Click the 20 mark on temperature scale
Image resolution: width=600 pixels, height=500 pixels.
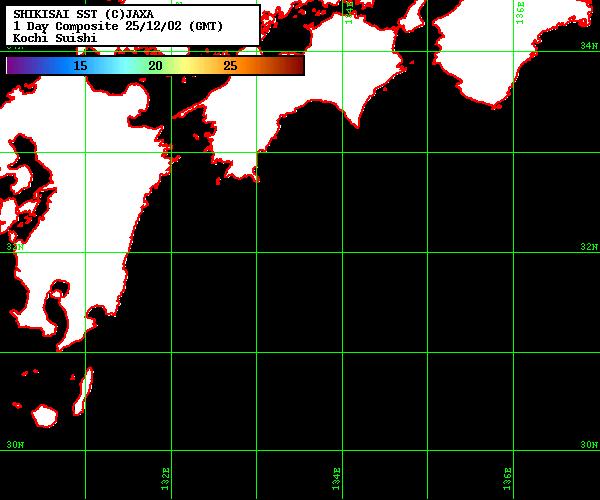pos(155,65)
